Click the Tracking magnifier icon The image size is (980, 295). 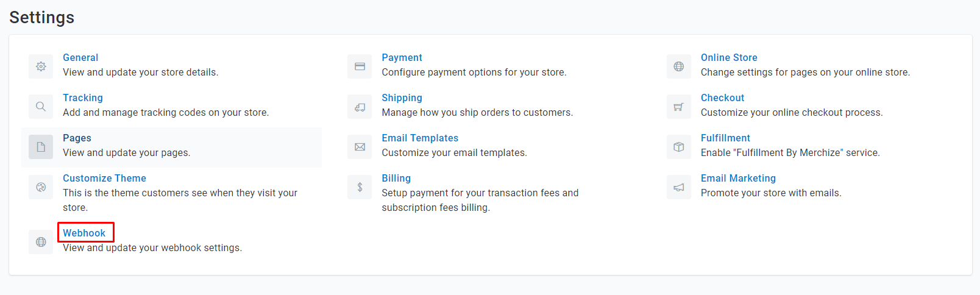(x=41, y=107)
